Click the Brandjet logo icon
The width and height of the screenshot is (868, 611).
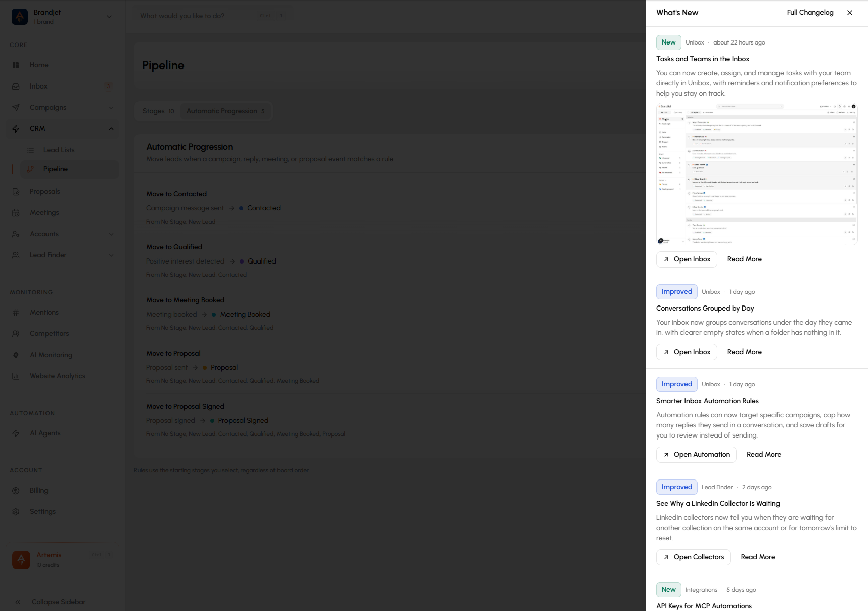coord(20,17)
